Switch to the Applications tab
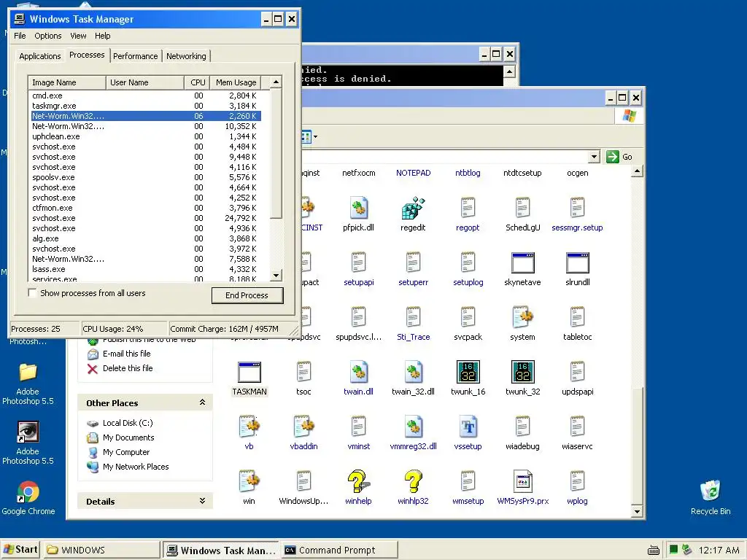 (x=40, y=56)
